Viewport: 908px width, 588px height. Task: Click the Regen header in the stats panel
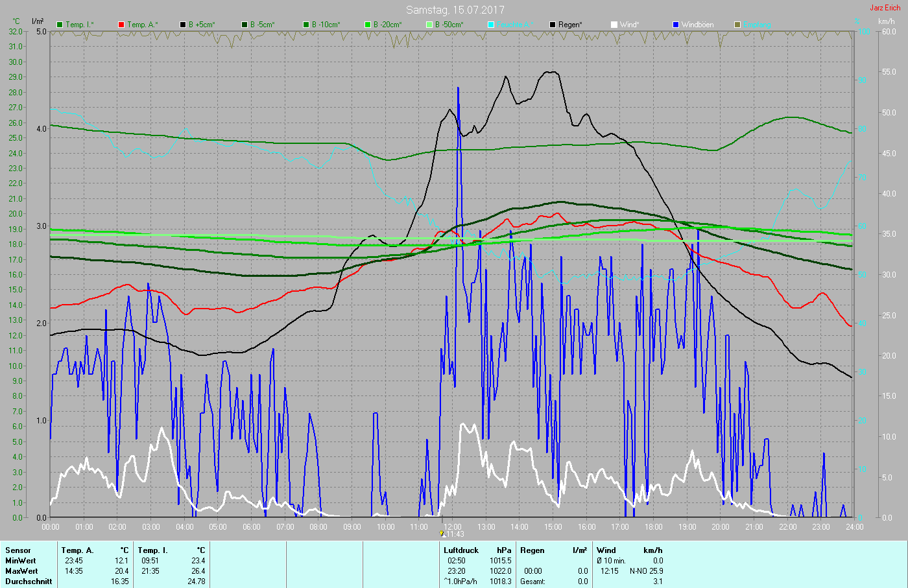point(532,550)
